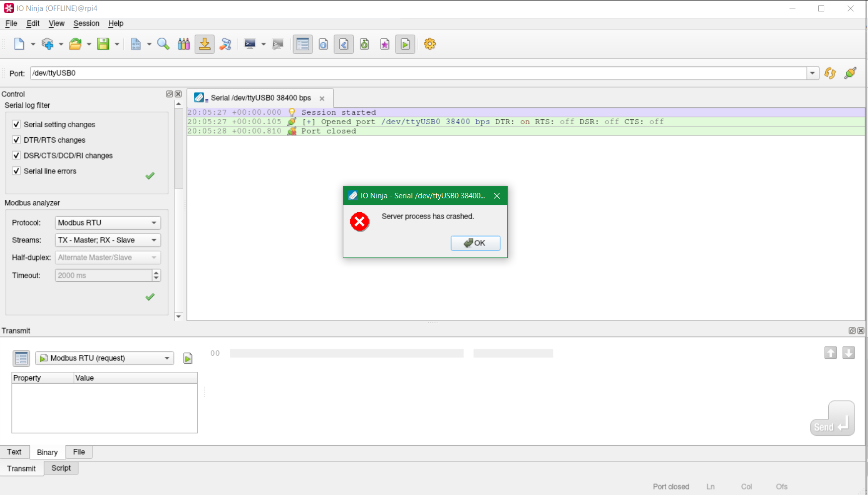Click the run template icon beside Modbus RTU (request)
This screenshot has height=495, width=868.
(x=188, y=358)
